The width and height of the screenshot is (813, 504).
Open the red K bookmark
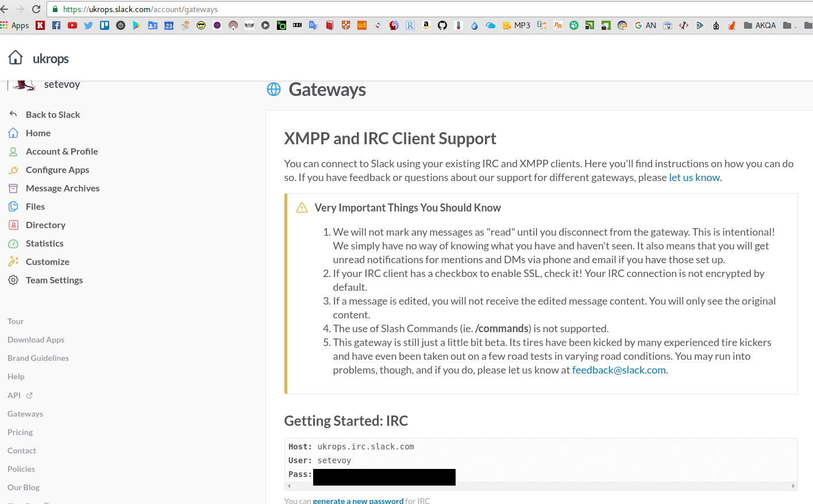(40, 25)
